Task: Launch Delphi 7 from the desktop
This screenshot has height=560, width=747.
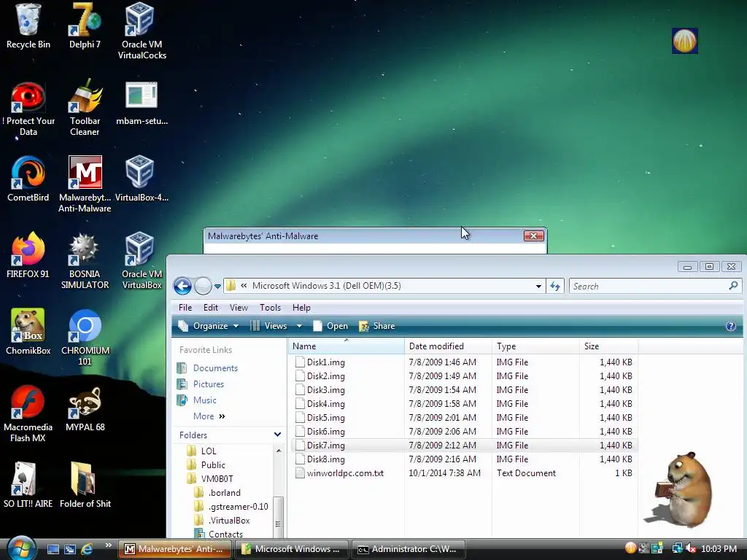Action: pos(85,26)
